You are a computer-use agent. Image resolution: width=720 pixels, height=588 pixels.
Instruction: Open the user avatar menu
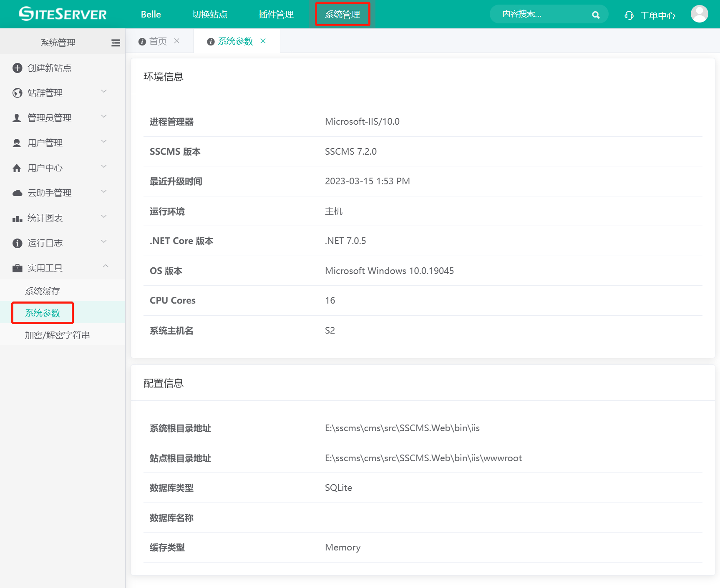(699, 13)
